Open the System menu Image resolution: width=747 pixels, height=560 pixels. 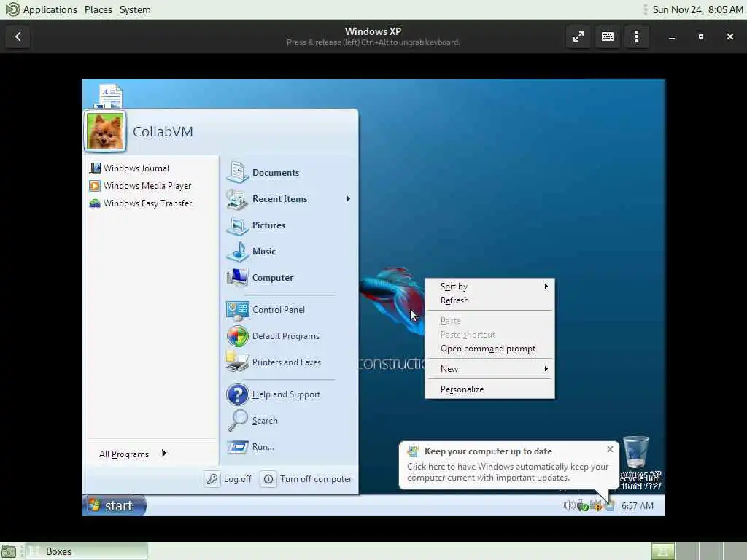click(135, 9)
